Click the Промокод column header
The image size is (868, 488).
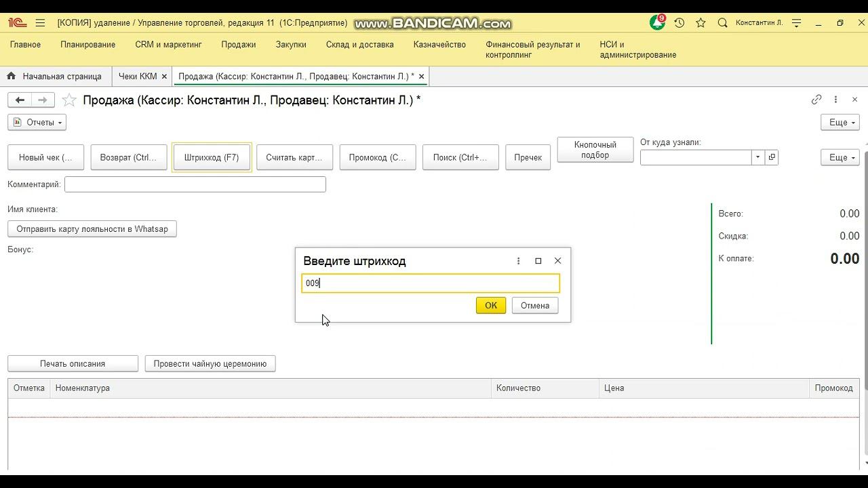(x=834, y=388)
